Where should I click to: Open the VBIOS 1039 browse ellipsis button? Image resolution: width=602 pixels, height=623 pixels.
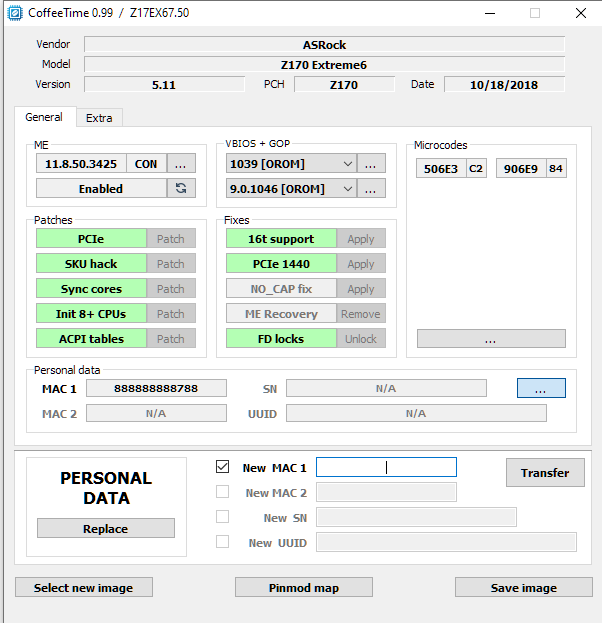(x=371, y=164)
